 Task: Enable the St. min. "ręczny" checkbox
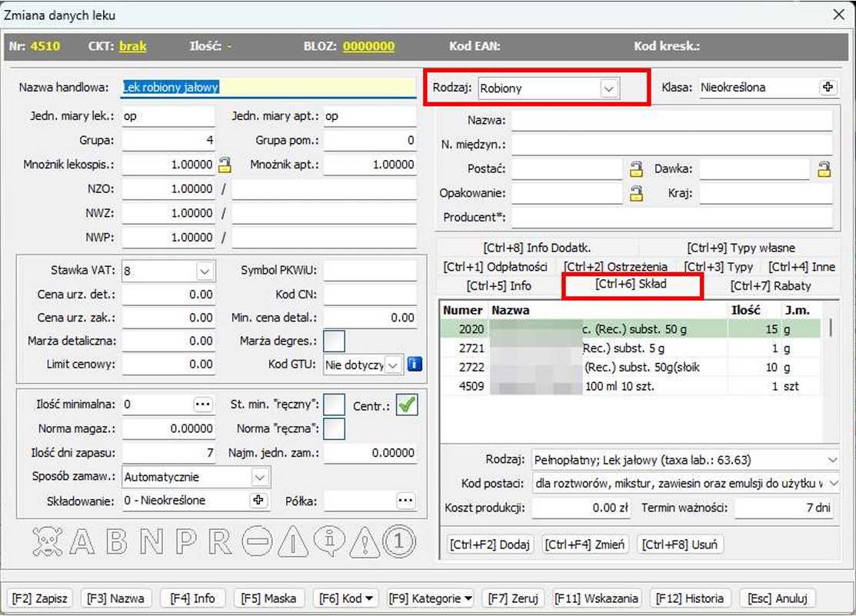pos(334,405)
